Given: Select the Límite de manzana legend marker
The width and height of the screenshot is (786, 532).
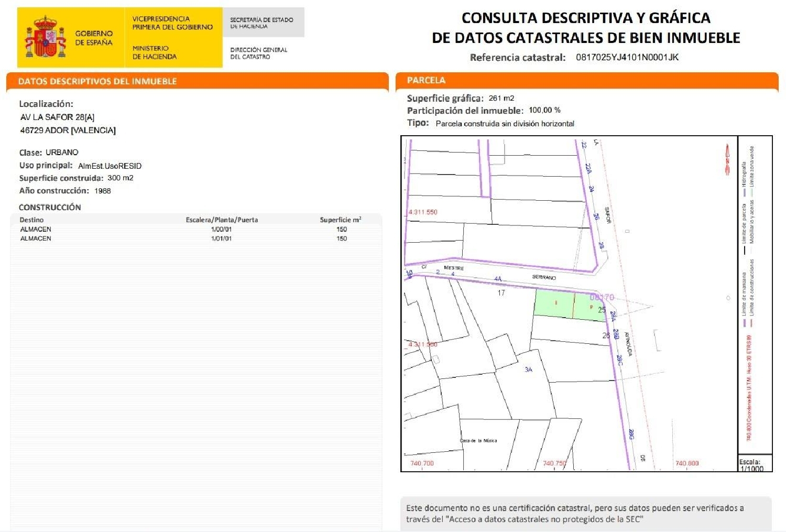Looking at the screenshot, I should (x=745, y=322).
